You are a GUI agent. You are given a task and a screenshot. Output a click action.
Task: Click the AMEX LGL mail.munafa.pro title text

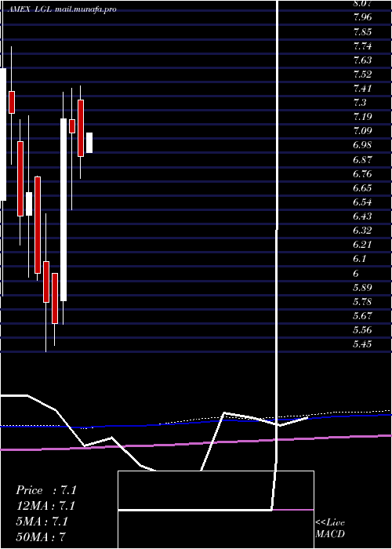[x=62, y=9]
